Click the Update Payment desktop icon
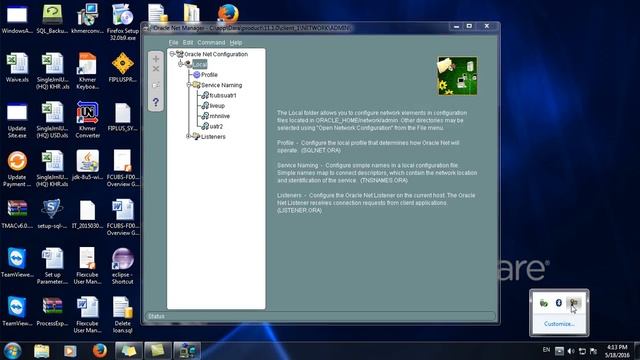 (x=17, y=169)
